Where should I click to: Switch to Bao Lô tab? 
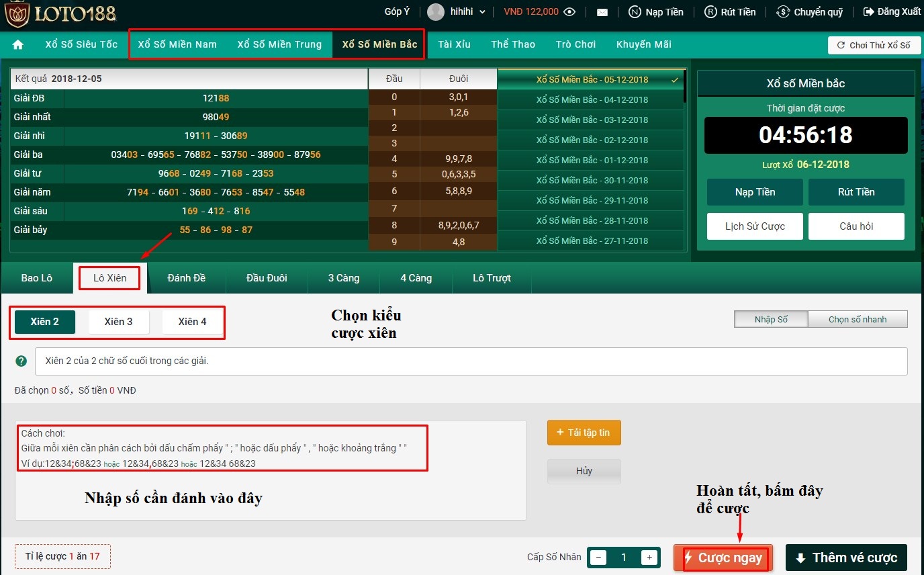(37, 278)
